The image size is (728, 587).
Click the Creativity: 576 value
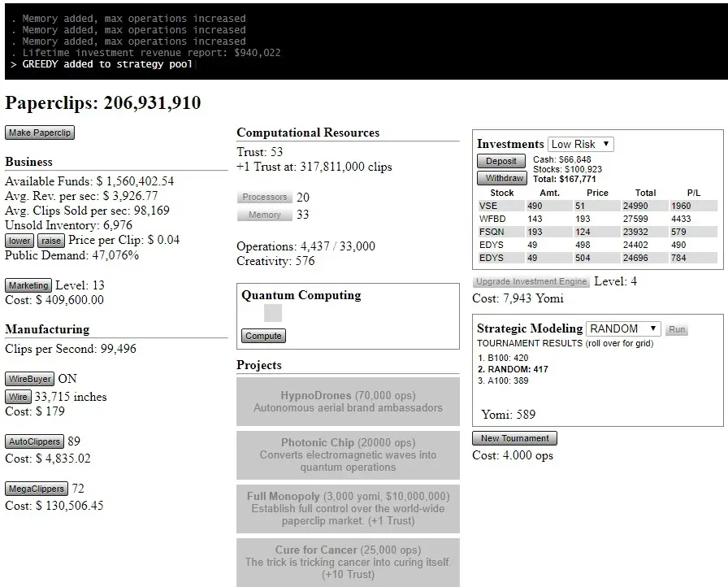point(275,261)
